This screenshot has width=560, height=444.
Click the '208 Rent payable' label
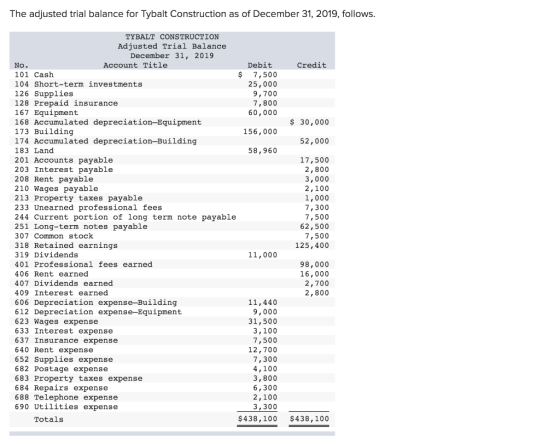[x=54, y=179]
